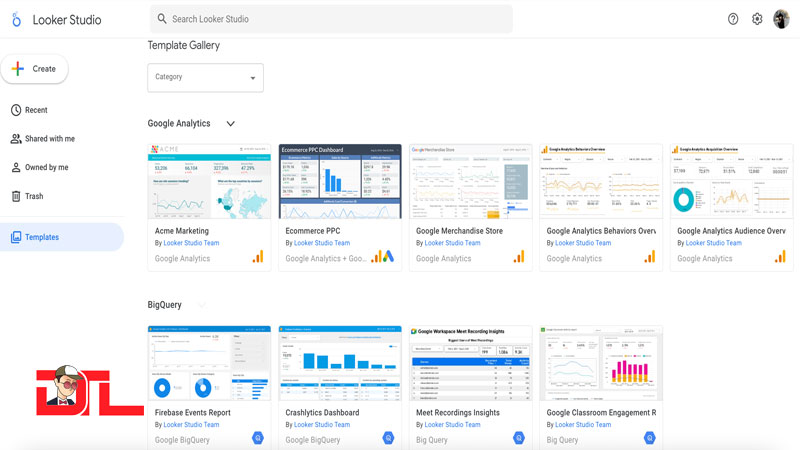Image resolution: width=800 pixels, height=450 pixels.
Task: Click BigQuery icon on Google Classroom Engagement card
Action: point(649,438)
